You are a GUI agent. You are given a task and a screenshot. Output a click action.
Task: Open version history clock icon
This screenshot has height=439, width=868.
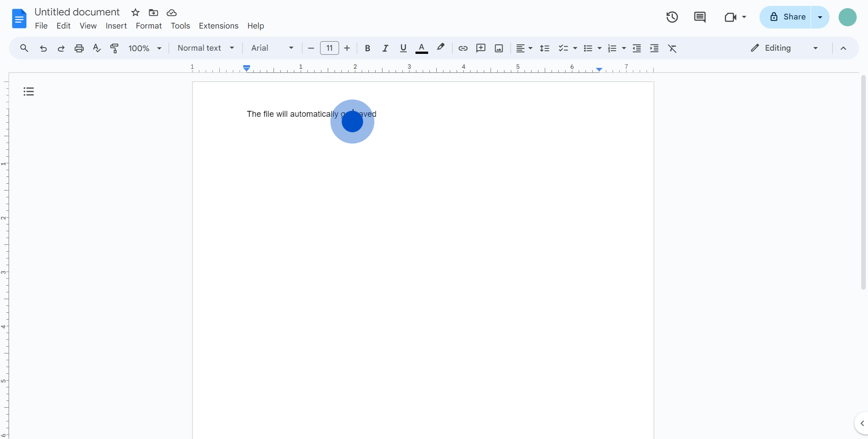(672, 17)
